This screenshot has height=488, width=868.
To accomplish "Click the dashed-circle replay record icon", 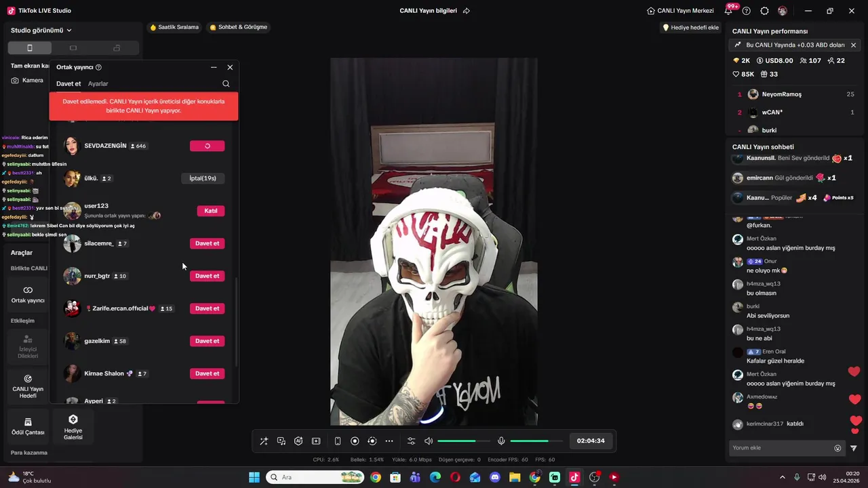I will pyautogui.click(x=372, y=441).
